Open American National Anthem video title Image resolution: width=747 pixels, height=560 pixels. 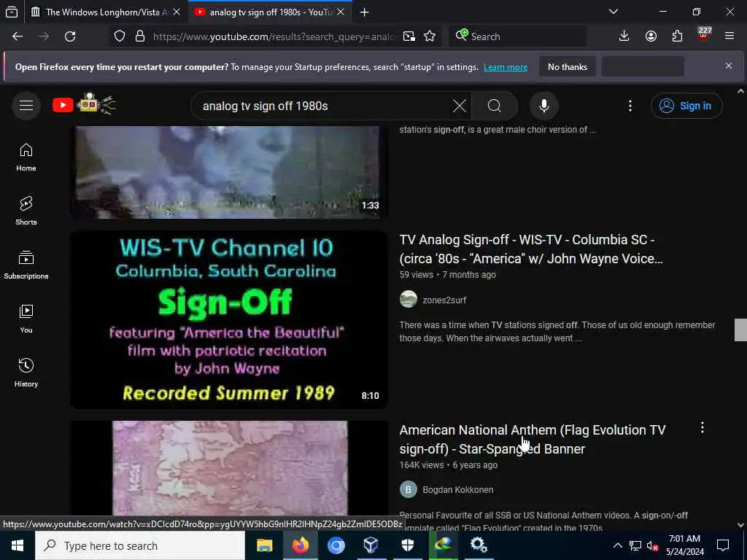point(532,440)
